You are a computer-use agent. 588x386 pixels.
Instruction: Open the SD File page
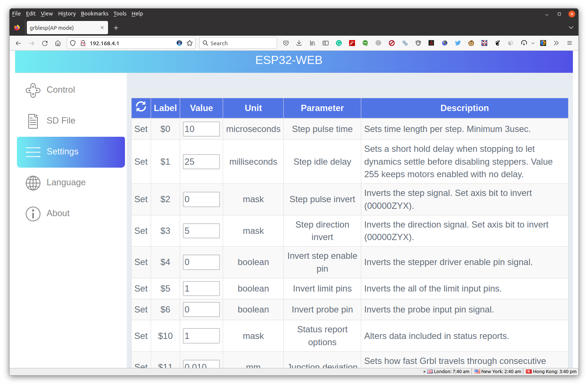(71, 121)
